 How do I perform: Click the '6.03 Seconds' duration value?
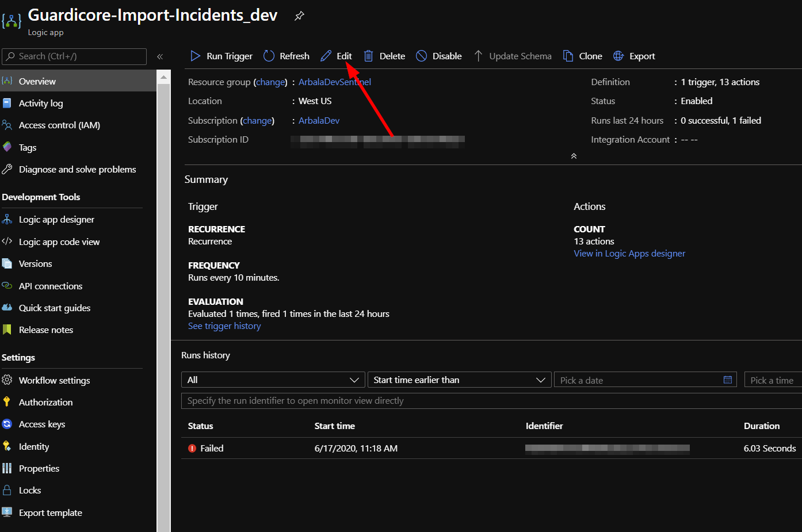(770, 448)
